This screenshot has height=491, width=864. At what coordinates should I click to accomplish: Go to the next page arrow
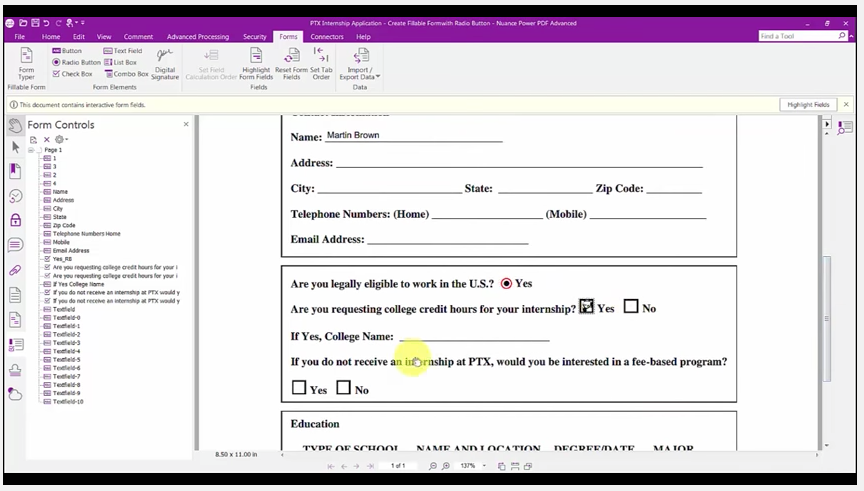point(357,466)
